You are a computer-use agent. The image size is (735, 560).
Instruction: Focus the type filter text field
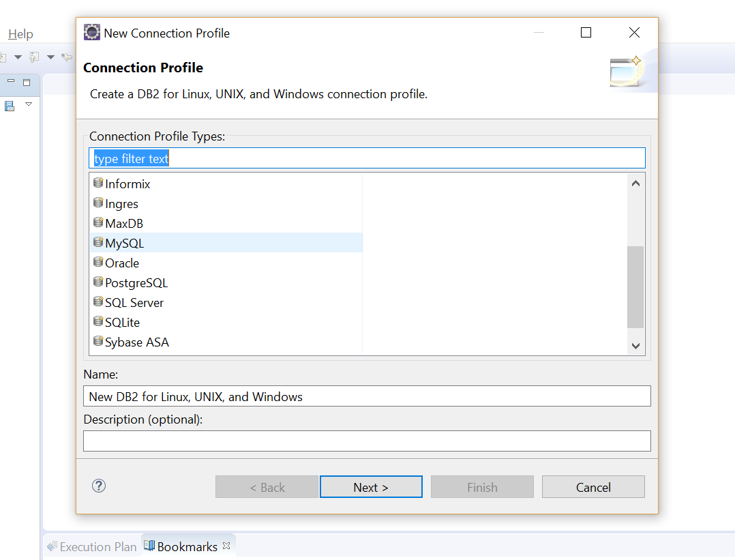(367, 158)
